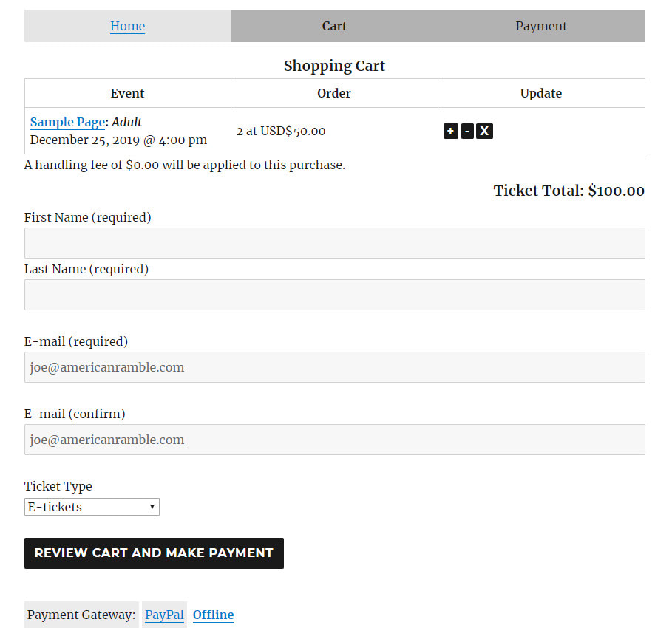Click the Update column header
The image size is (672, 628).
click(540, 93)
